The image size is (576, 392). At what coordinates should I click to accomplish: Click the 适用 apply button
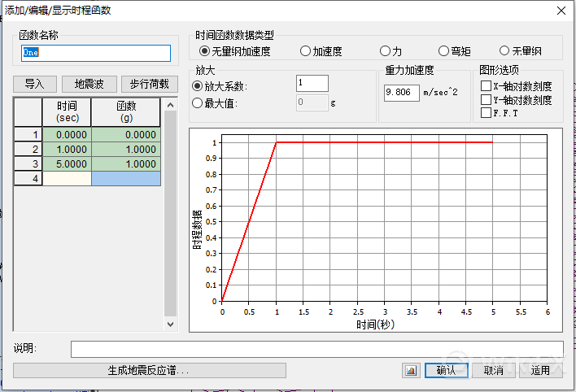[x=541, y=370]
